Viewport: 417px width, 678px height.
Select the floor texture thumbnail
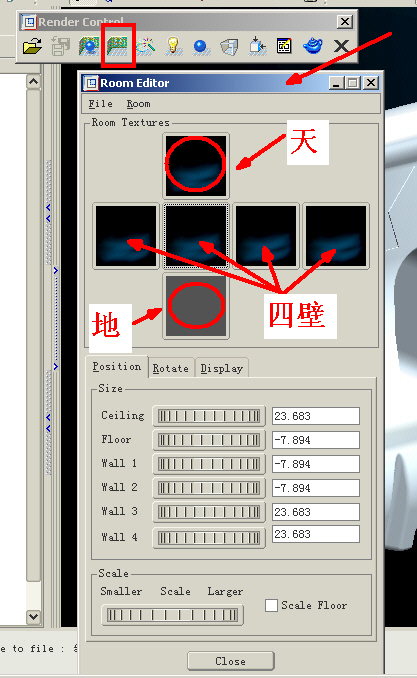(196, 306)
